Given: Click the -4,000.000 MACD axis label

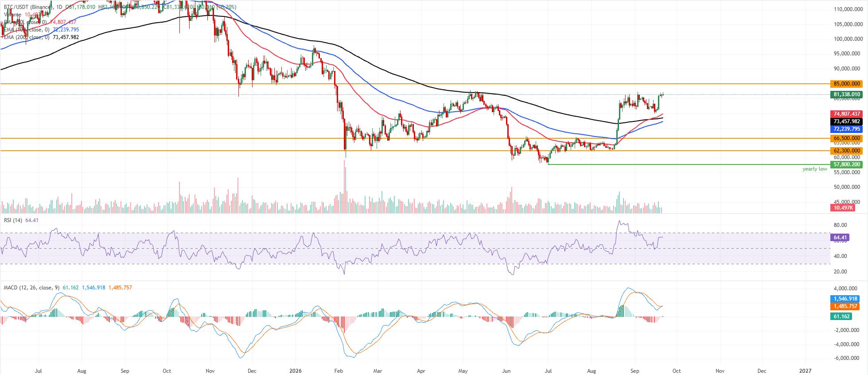Looking at the screenshot, I should (846, 344).
